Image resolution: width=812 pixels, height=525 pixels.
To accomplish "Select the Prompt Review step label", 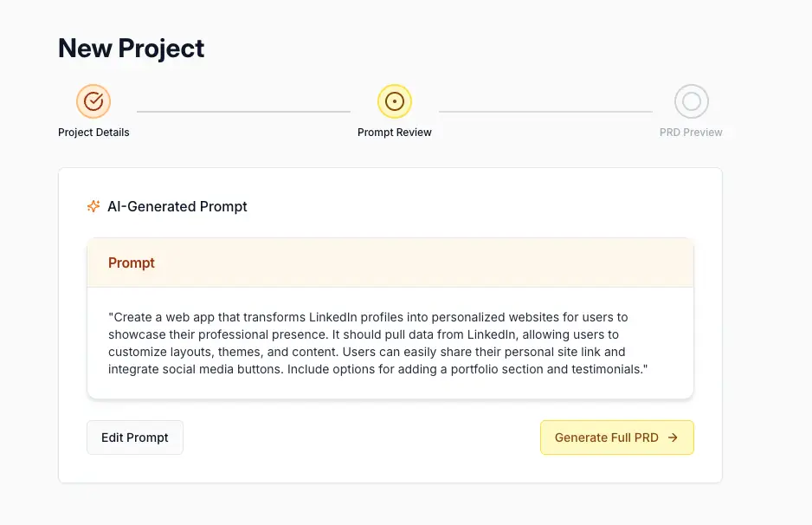I will click(x=395, y=133).
